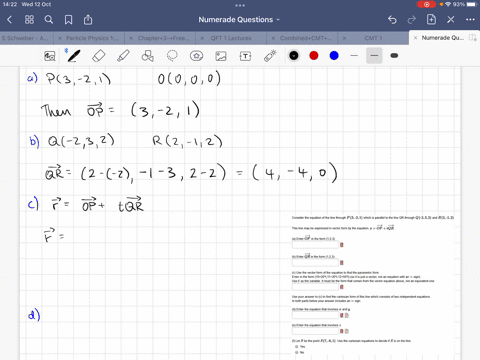Open the more options ellipsis menu
This screenshot has height=360, width=480.
(x=470, y=20)
